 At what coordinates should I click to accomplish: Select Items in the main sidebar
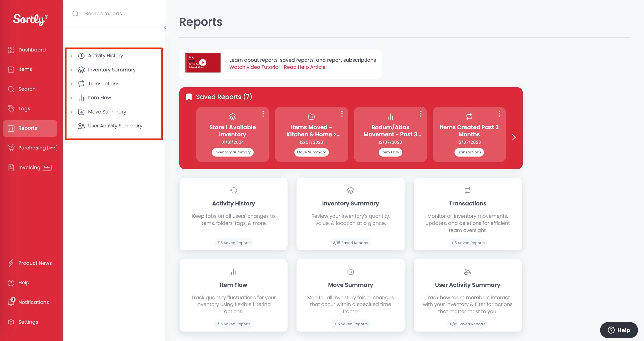pos(25,69)
